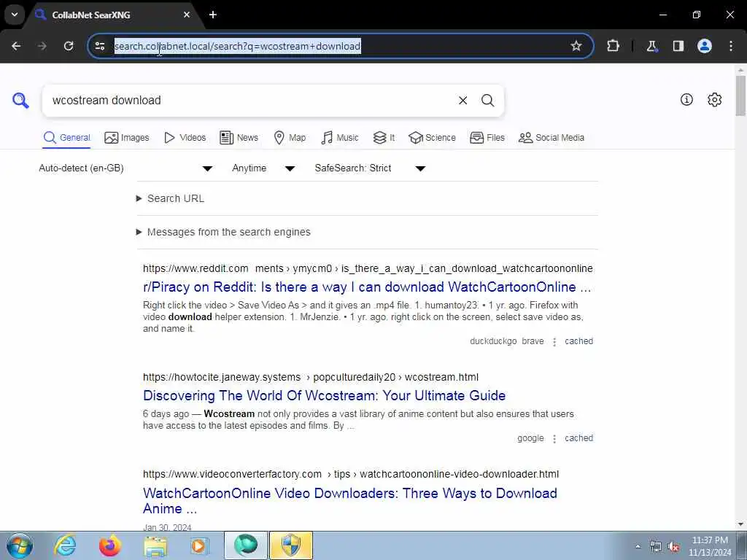This screenshot has height=560, width=747.
Task: Switch to the Music category tab
Action: 340,138
